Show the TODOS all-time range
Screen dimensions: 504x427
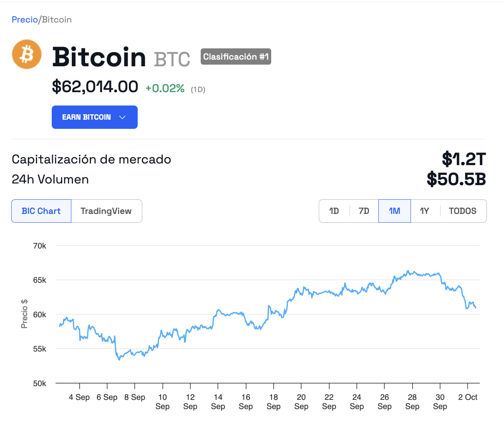(463, 211)
